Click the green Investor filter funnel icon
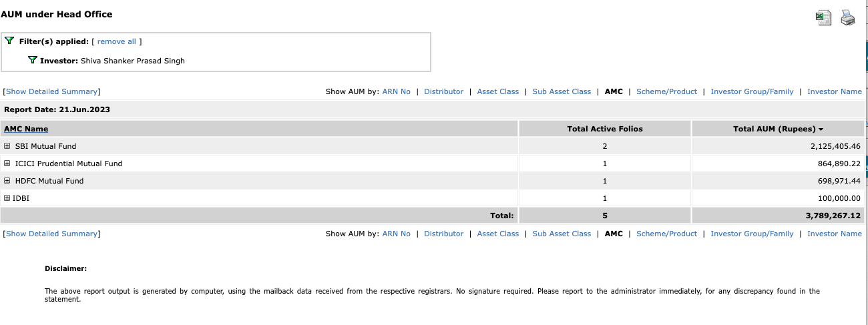Screen dimensions: 868x325 coord(33,60)
